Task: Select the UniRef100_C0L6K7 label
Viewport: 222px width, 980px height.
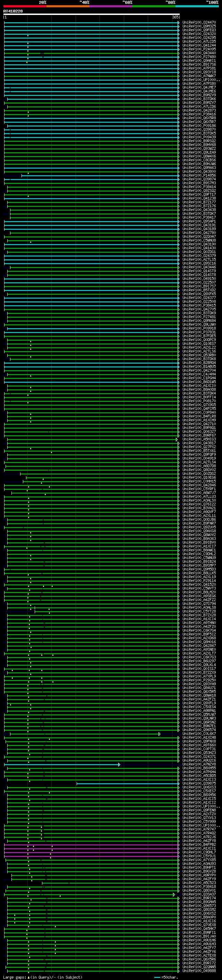Action: point(199,734)
